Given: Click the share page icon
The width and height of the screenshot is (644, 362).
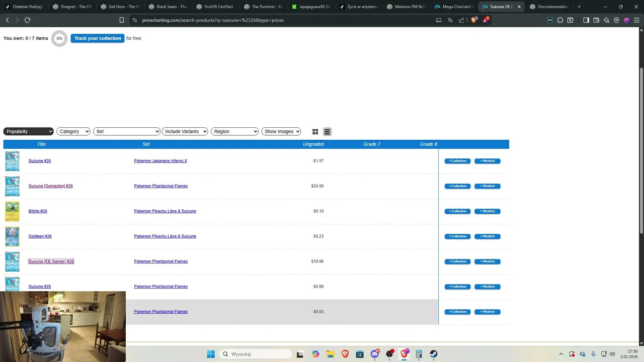Looking at the screenshot, I should point(461,20).
